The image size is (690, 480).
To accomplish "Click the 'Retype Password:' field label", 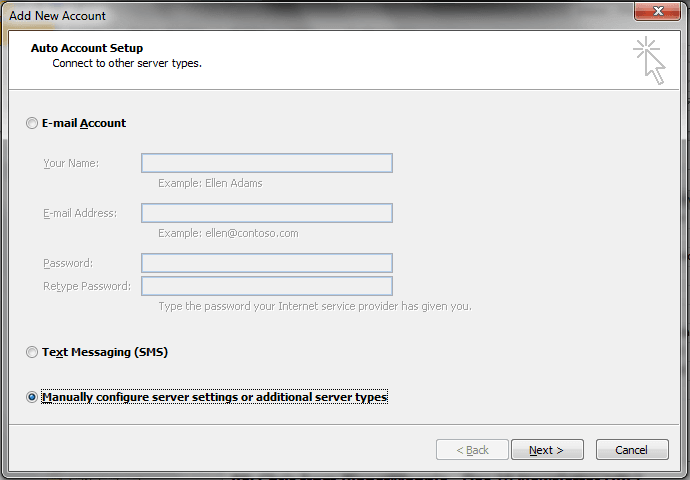I will [x=87, y=286].
